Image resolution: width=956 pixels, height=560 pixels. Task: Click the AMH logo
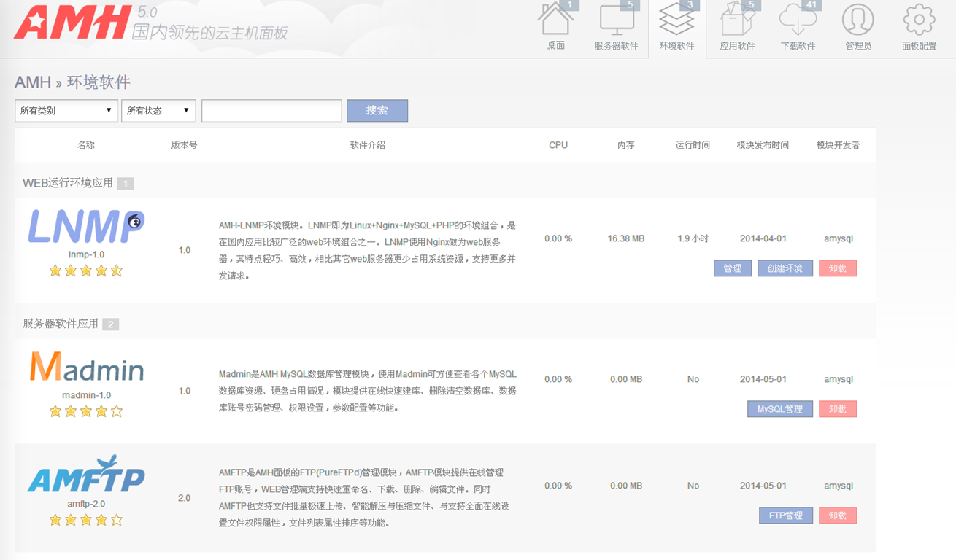pyautogui.click(x=73, y=22)
